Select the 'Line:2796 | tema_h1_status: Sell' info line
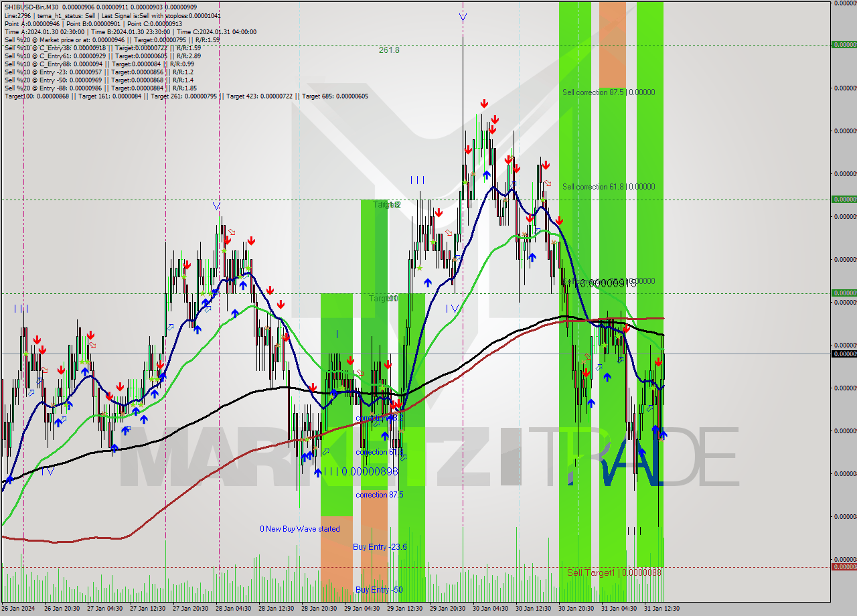This screenshot has height=616, width=857. click(112, 15)
